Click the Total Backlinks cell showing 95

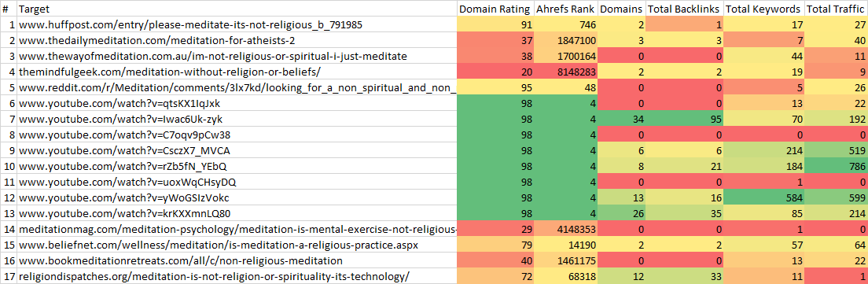[x=684, y=119]
